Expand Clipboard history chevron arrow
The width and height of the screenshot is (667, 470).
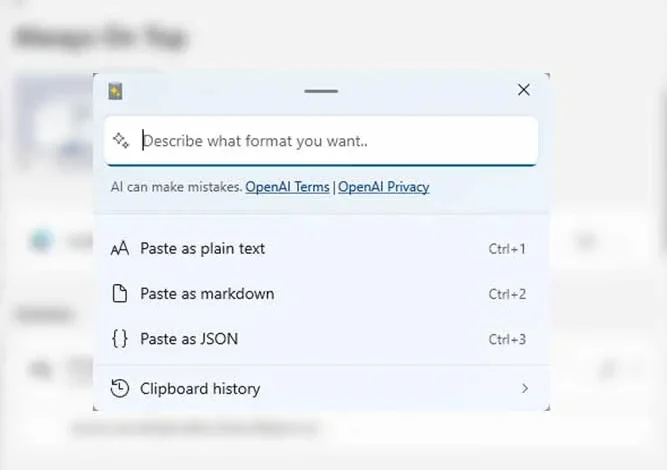(x=525, y=388)
